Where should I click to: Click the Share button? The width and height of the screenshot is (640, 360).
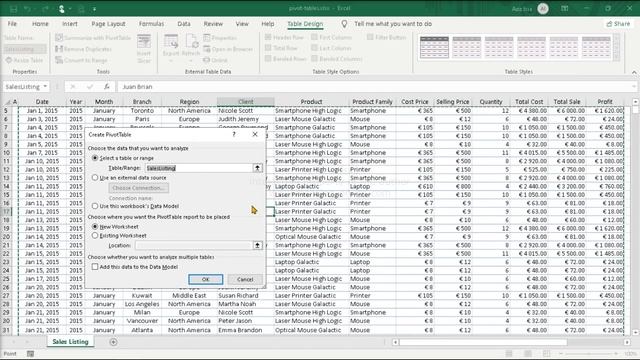tap(618, 24)
